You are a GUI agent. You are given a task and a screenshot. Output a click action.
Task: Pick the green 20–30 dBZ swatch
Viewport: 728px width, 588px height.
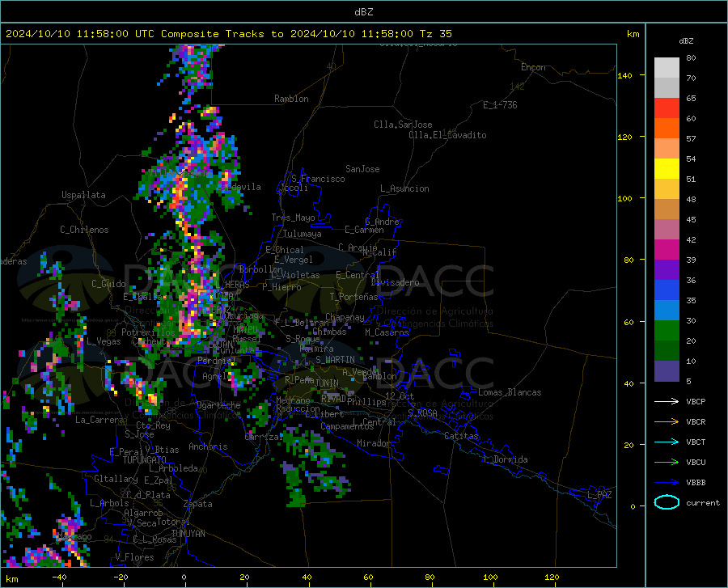[x=667, y=331]
